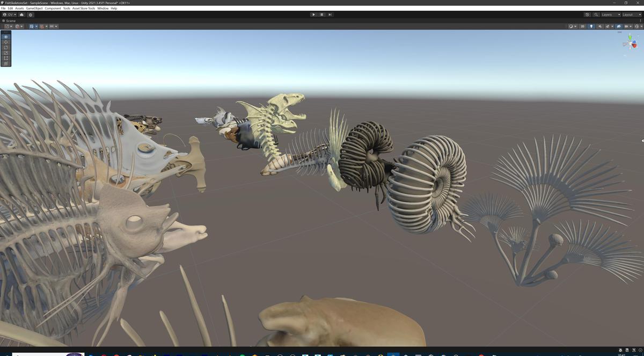Select the Move tool in the Scene overlay
This screenshot has height=356, width=644.
[5, 42]
